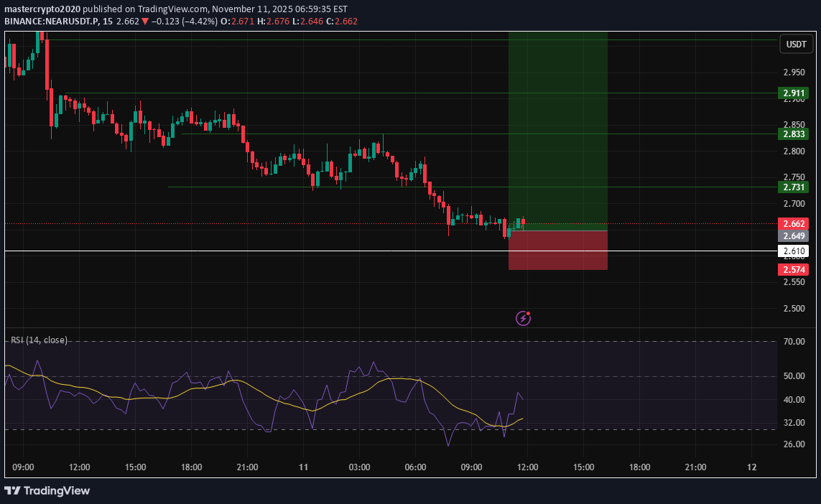Viewport: 821px width, 504px height.
Task: Select the 2.833 target price label
Action: 793,134
